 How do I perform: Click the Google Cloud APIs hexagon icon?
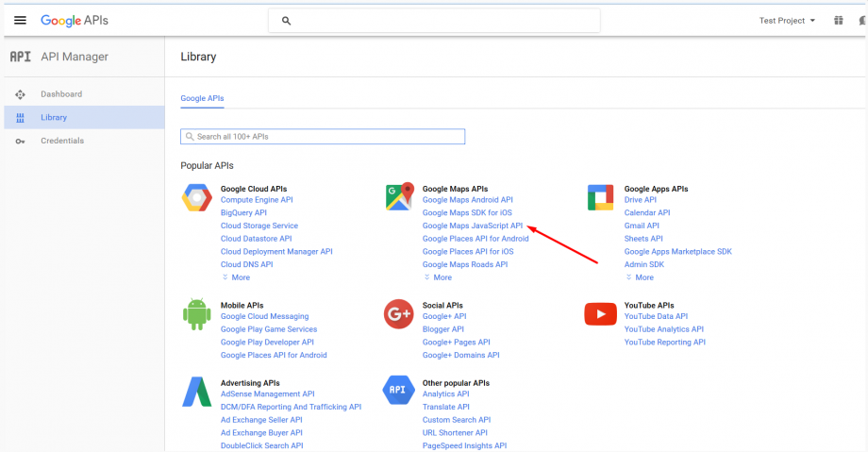click(x=196, y=199)
